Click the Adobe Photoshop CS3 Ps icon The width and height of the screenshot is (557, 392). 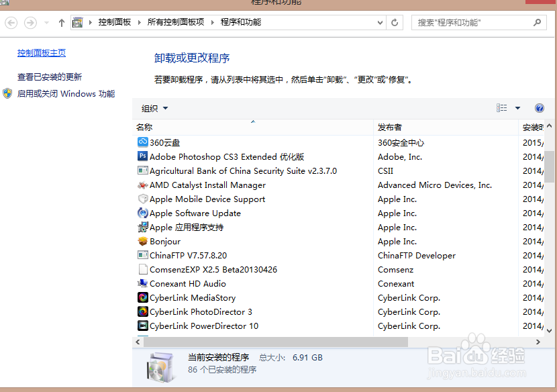(x=142, y=156)
